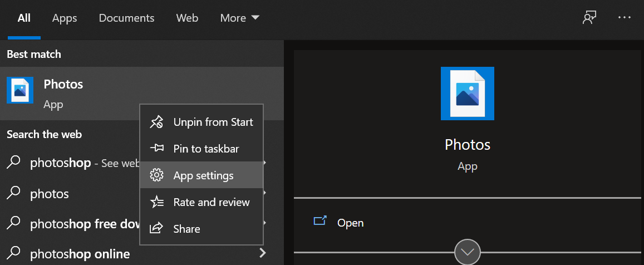The height and width of the screenshot is (265, 644).
Task: Expand actions with the down chevron circle
Action: (x=467, y=252)
